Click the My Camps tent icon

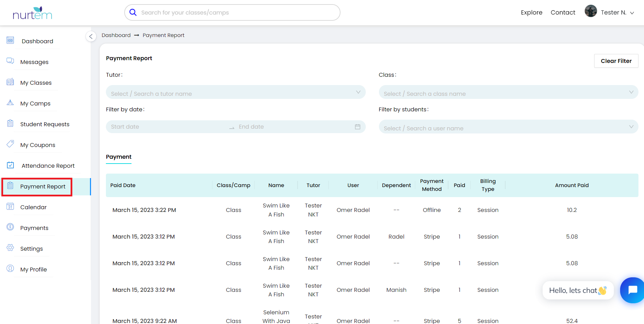click(x=10, y=103)
